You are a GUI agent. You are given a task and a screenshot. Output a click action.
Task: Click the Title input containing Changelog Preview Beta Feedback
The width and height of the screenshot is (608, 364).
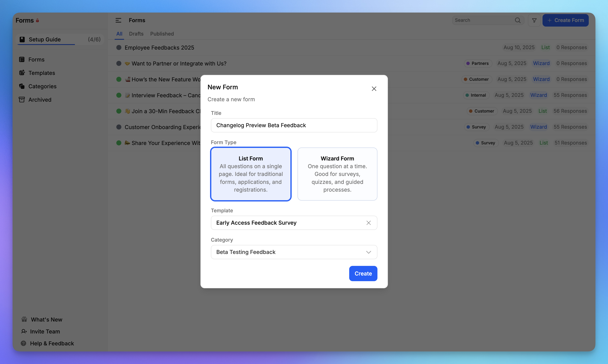294,125
